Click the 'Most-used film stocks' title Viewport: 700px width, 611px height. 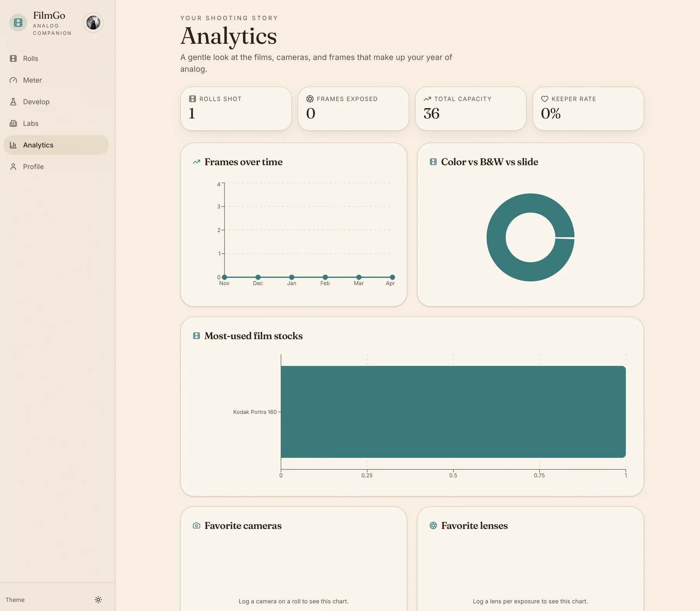254,336
